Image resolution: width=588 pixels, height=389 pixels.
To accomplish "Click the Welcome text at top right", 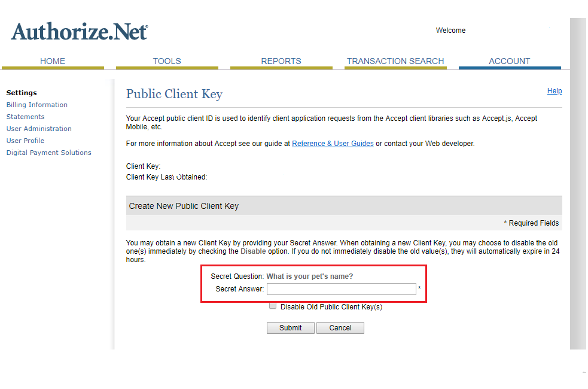I will (x=450, y=30).
